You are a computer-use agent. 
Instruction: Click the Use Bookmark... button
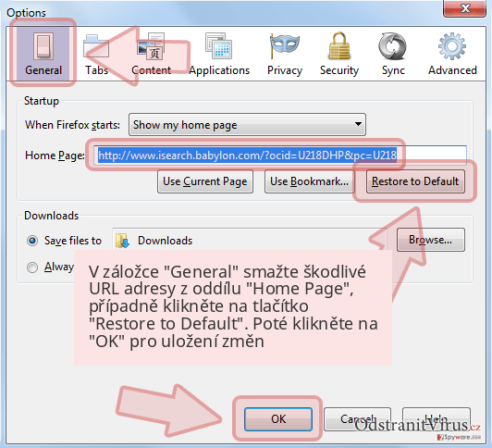tap(310, 181)
